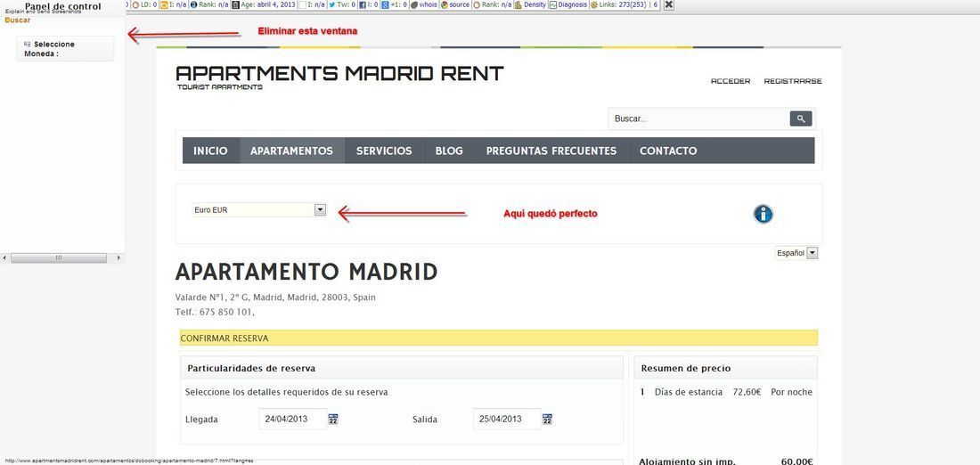The width and height of the screenshot is (980, 465).
Task: Click the side panel scrollbar left arrow
Action: (4, 257)
